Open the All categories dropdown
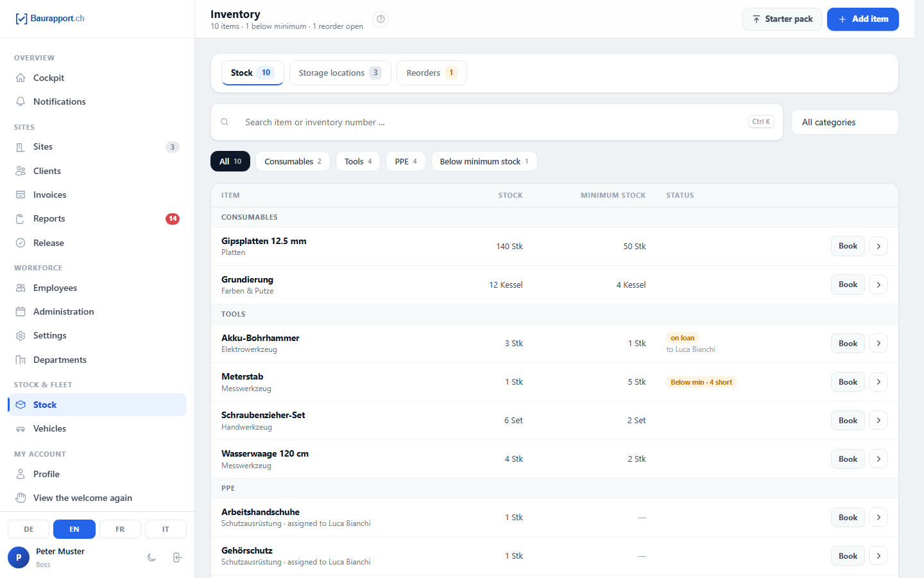Screen dimensions: 924x578 [845, 122]
